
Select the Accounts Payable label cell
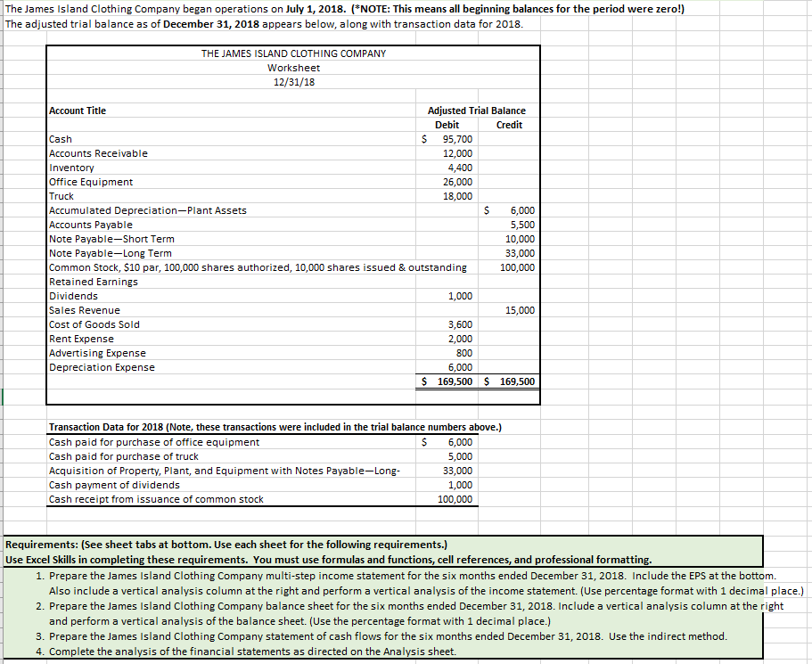(91, 225)
